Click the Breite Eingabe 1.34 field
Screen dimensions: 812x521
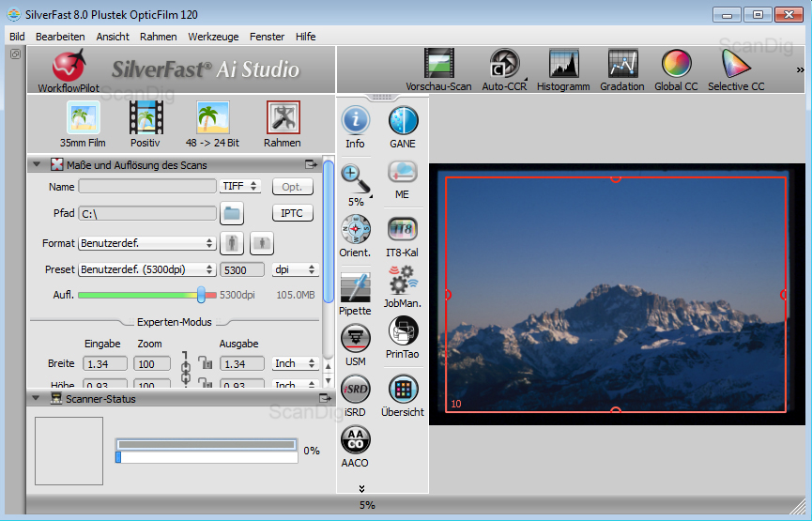104,363
